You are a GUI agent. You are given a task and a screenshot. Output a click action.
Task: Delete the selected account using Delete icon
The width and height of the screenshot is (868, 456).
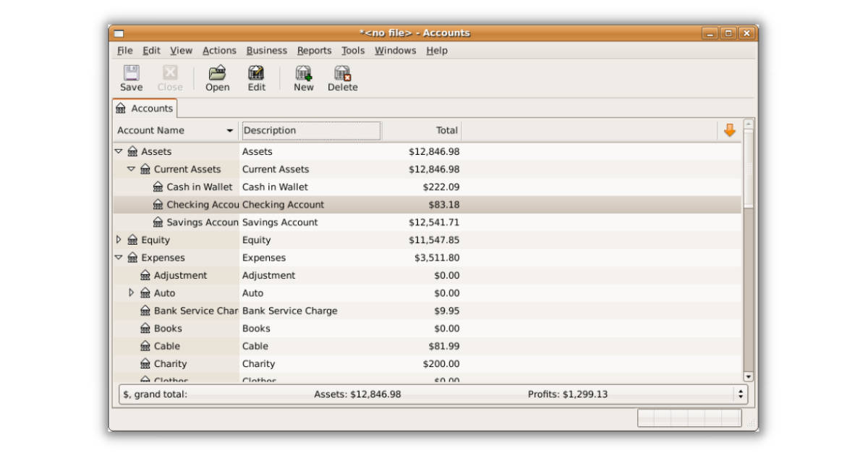(x=342, y=77)
